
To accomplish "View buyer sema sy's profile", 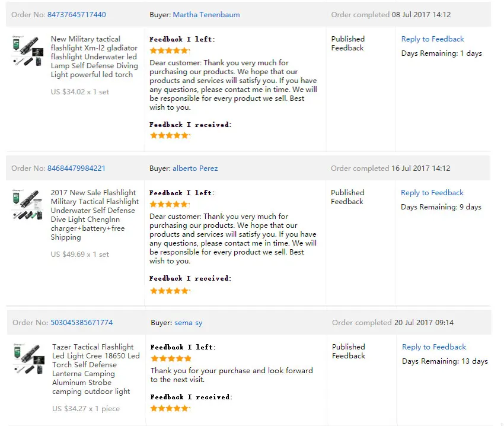I will pyautogui.click(x=189, y=323).
